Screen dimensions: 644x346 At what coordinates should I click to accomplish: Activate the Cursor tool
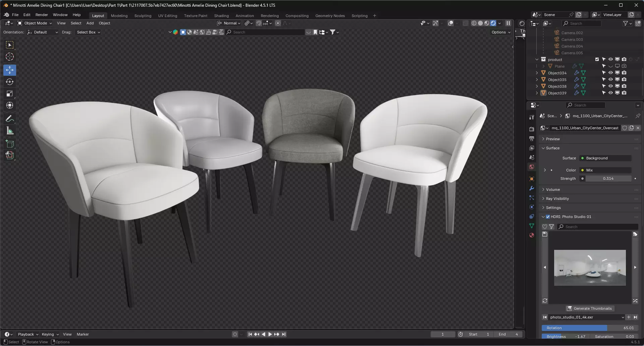click(10, 57)
